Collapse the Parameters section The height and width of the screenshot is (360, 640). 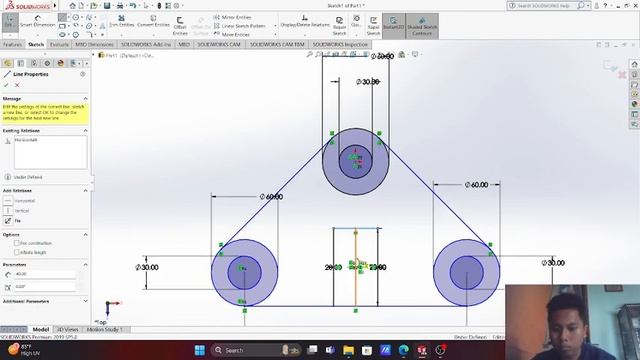(x=85, y=264)
